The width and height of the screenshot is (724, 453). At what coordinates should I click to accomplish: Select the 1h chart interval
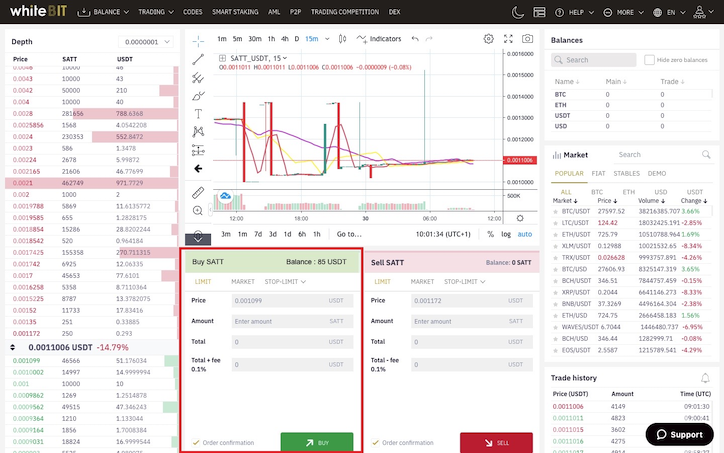point(272,39)
